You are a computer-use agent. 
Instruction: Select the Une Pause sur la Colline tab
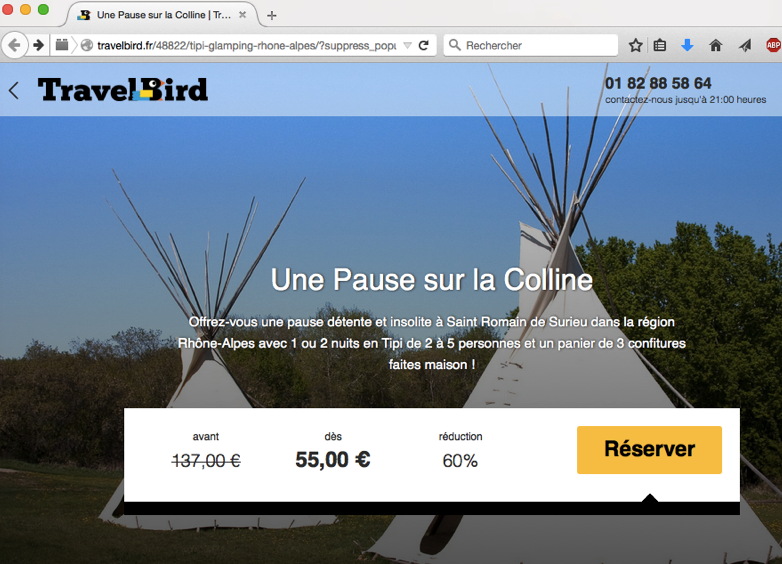coord(162,15)
